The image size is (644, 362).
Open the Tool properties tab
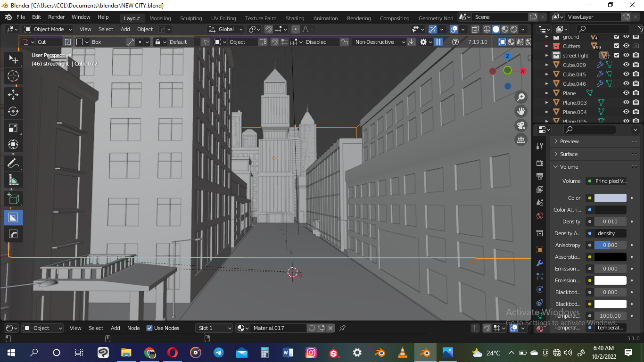pyautogui.click(x=540, y=146)
